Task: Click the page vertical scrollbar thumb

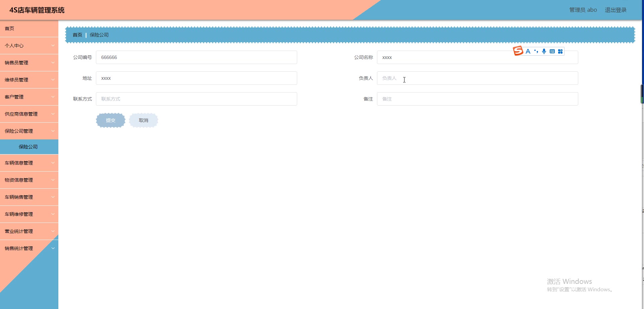Action: (642, 94)
